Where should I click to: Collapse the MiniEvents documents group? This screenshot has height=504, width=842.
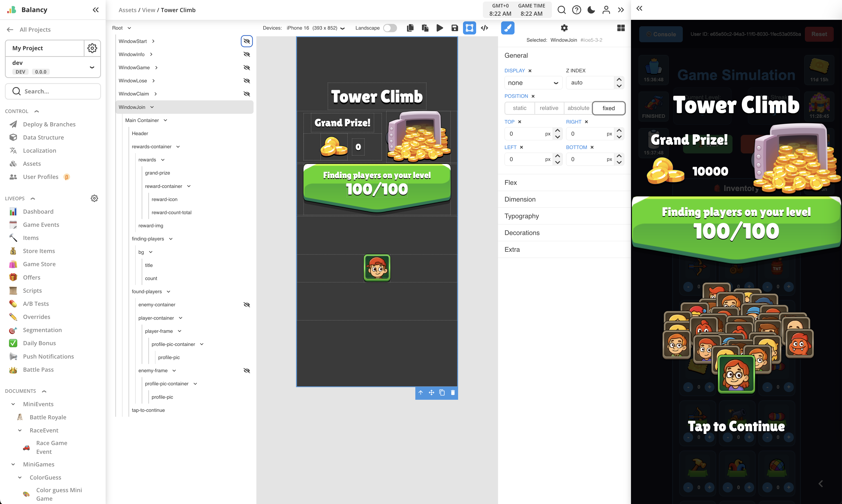pos(13,404)
